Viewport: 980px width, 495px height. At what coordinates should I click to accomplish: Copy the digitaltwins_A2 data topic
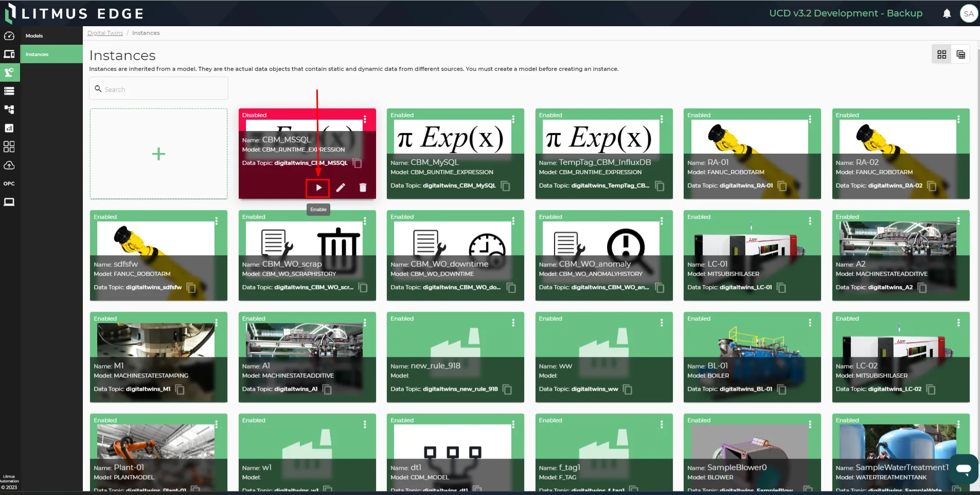coord(922,287)
